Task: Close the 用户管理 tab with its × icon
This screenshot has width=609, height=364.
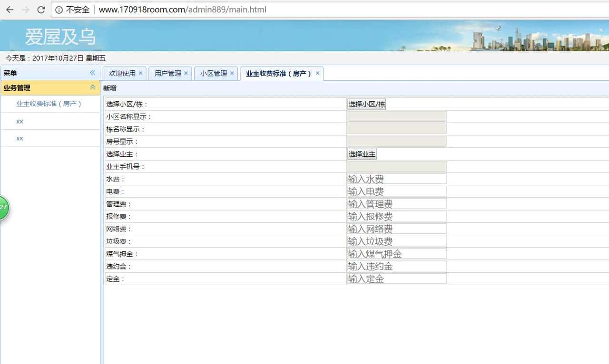Action: 185,73
